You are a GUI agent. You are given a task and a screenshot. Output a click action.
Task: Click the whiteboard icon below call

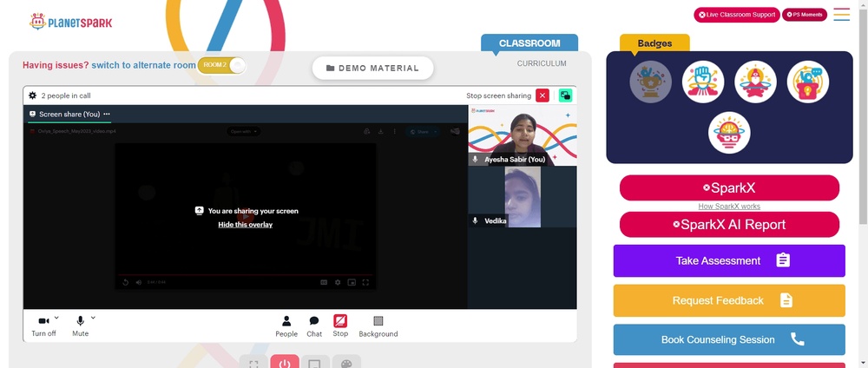315,363
